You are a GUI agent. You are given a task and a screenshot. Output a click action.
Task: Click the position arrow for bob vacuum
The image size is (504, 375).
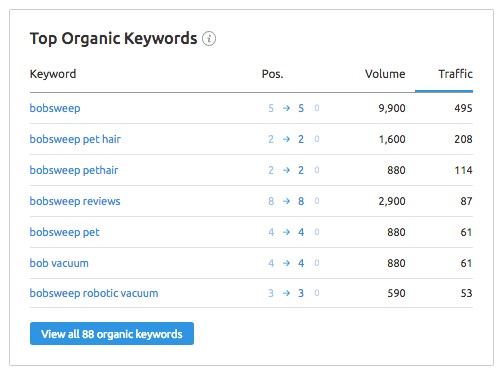[286, 263]
